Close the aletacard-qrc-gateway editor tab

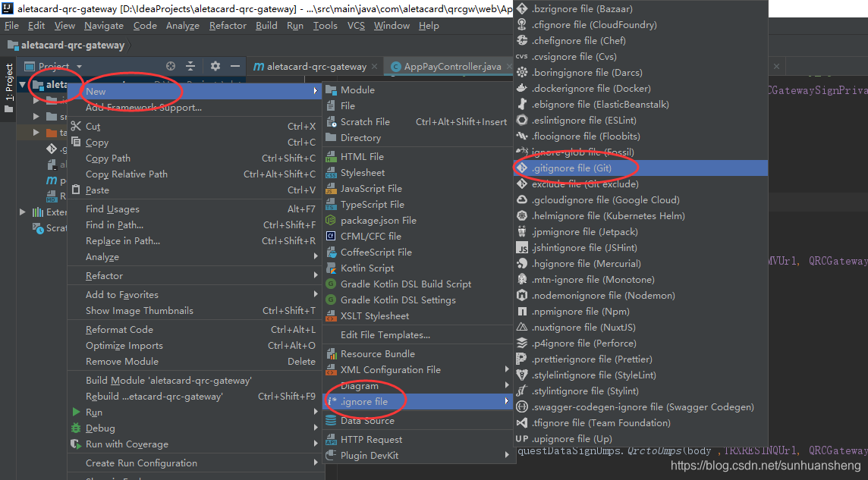point(374,67)
